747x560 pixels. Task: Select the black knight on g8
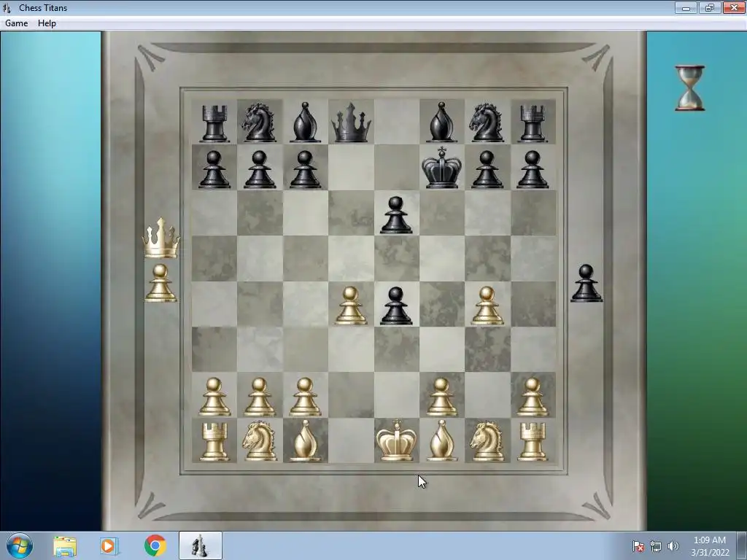487,122
